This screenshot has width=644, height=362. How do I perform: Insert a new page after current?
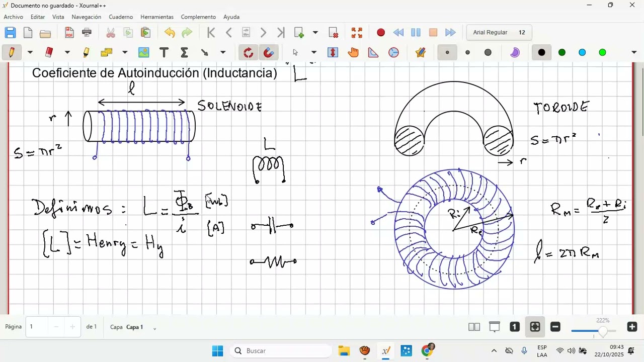tap(299, 33)
